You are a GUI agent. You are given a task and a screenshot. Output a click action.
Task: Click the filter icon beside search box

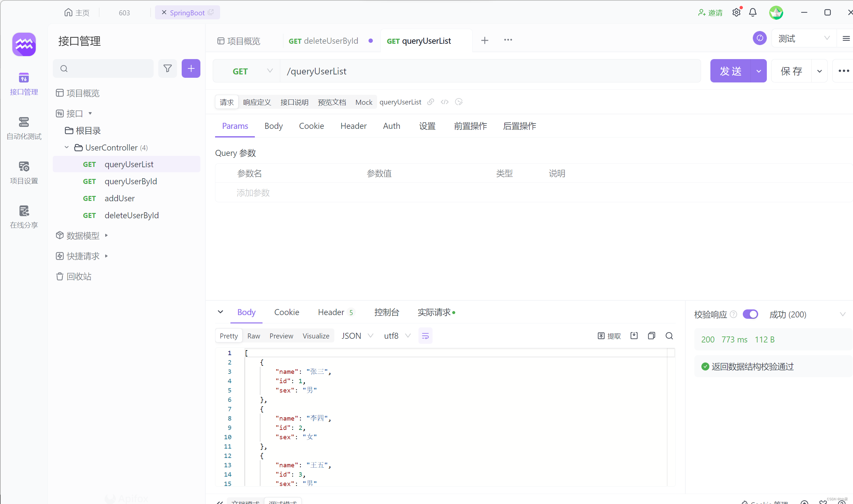(x=168, y=69)
